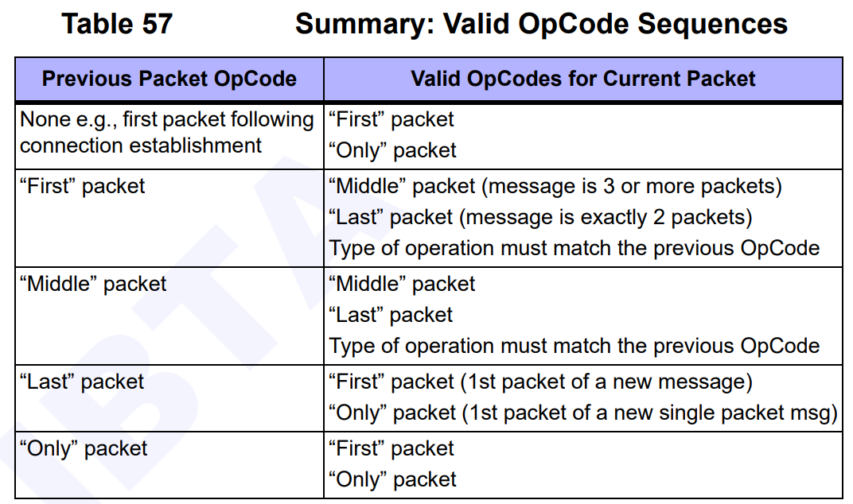Click “Only” packet (1st packet of new single packet msg)
The image size is (853, 504).
click(x=583, y=413)
